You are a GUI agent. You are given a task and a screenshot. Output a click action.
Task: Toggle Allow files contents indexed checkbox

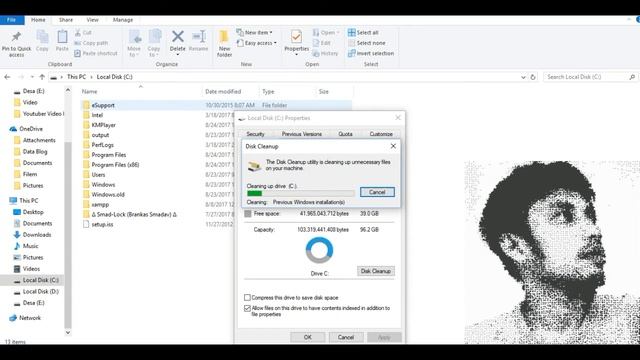coord(247,308)
